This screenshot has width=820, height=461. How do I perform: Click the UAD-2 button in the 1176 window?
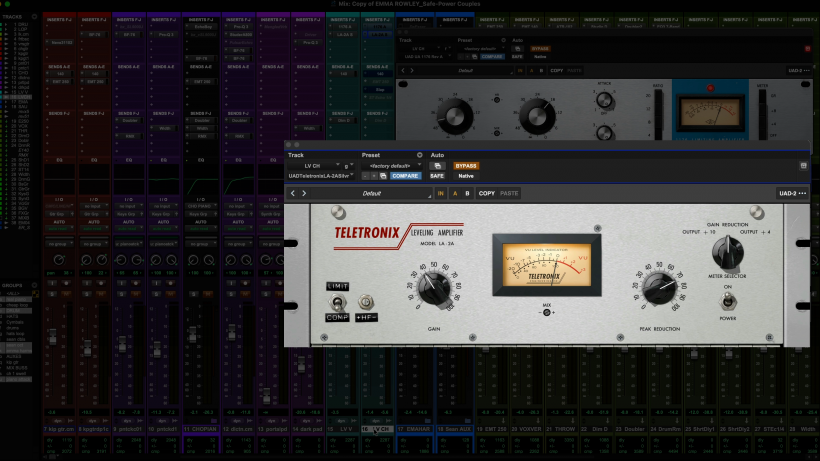(799, 71)
